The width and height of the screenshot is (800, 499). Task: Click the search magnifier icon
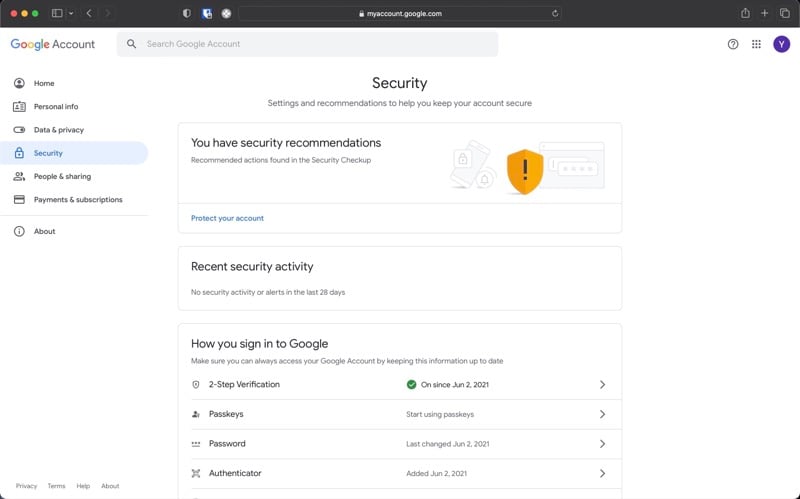click(x=131, y=44)
